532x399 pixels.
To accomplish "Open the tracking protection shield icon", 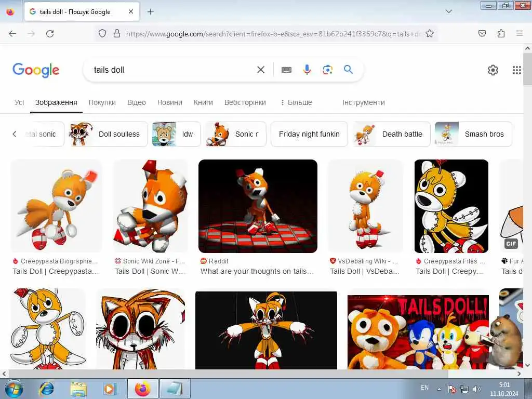I will pyautogui.click(x=102, y=33).
